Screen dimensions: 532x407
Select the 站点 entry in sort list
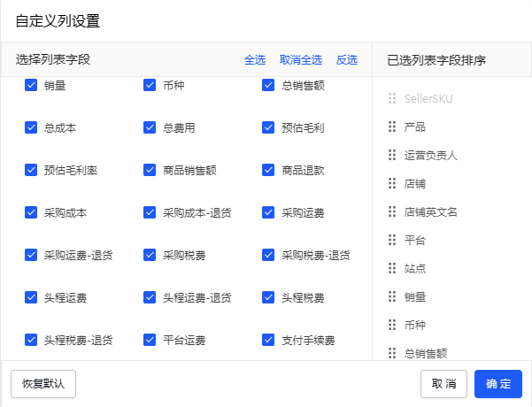pos(414,269)
